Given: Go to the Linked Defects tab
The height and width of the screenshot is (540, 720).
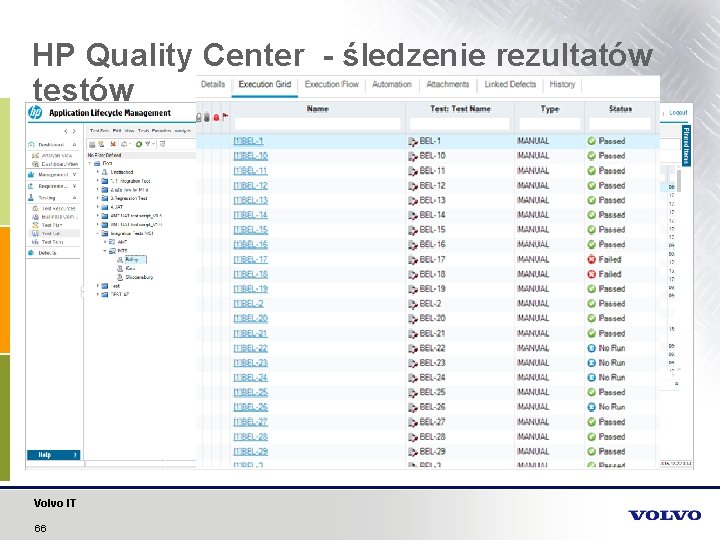Looking at the screenshot, I should [x=510, y=84].
